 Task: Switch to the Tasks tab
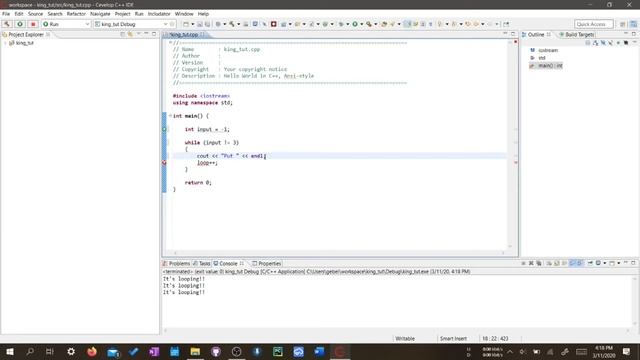(202, 264)
